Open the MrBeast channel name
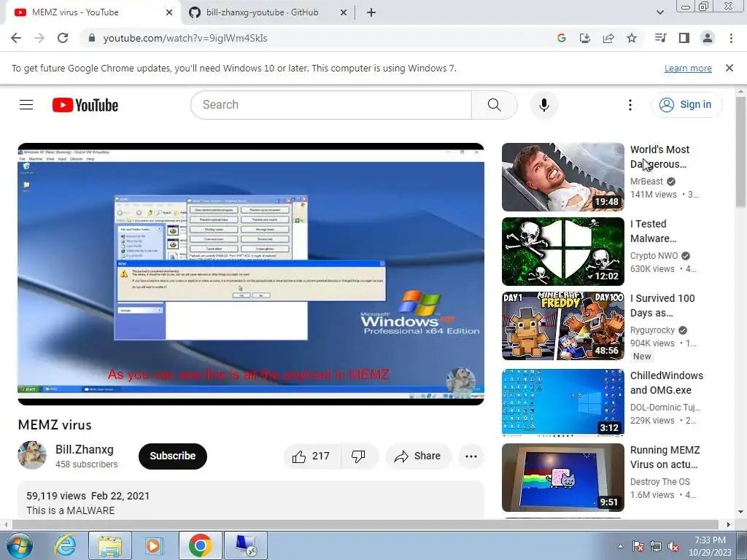The height and width of the screenshot is (560, 747). pos(646,182)
